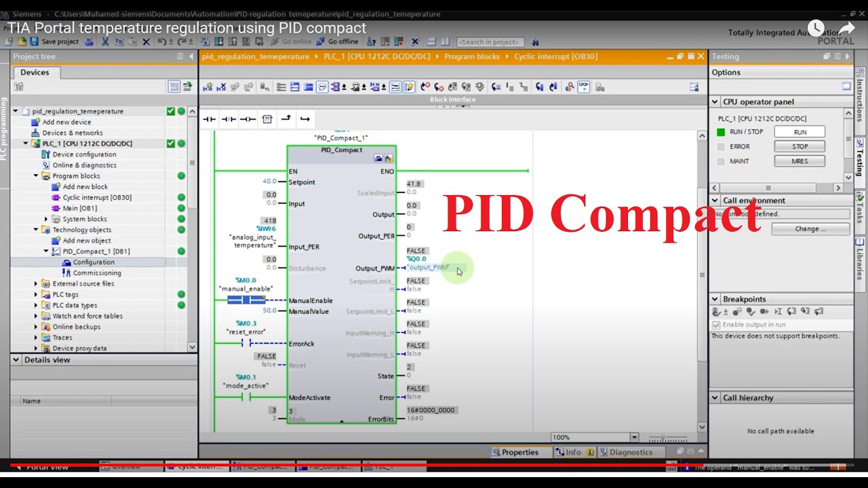The height and width of the screenshot is (488, 868).
Task: Click the Undo arrow icon
Action: pos(161,41)
